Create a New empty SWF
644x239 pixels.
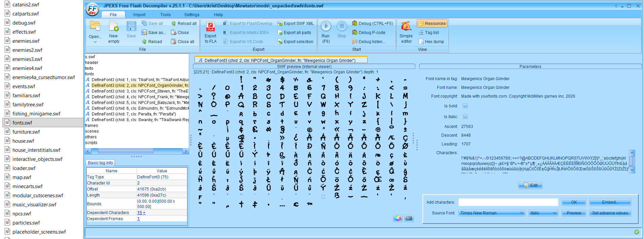(x=114, y=32)
